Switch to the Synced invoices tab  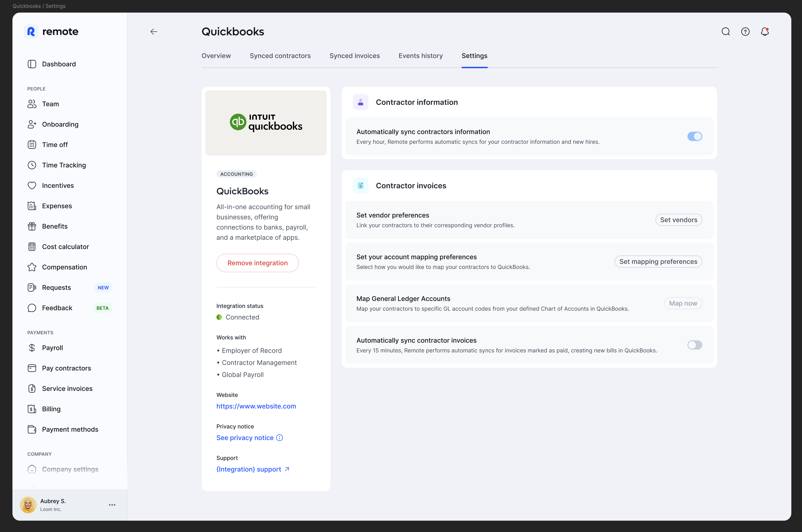point(355,56)
